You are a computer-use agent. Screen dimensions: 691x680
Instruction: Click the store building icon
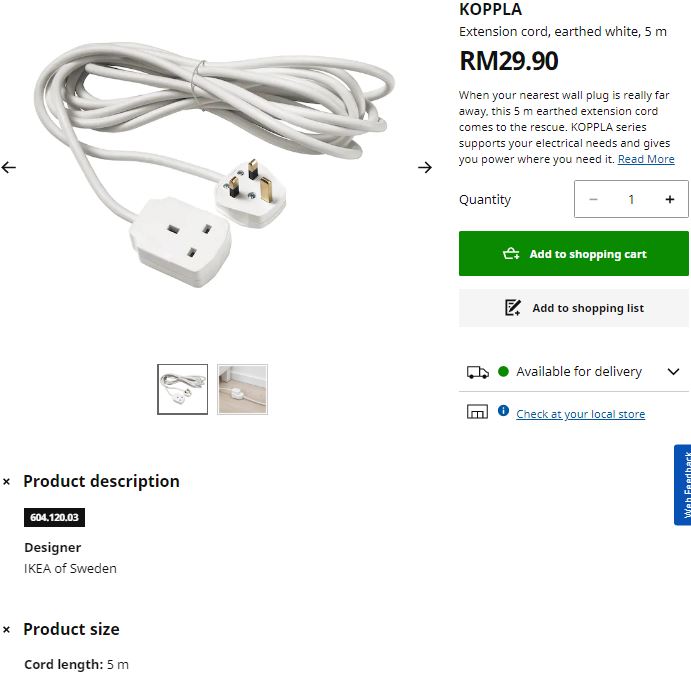[x=477, y=412]
